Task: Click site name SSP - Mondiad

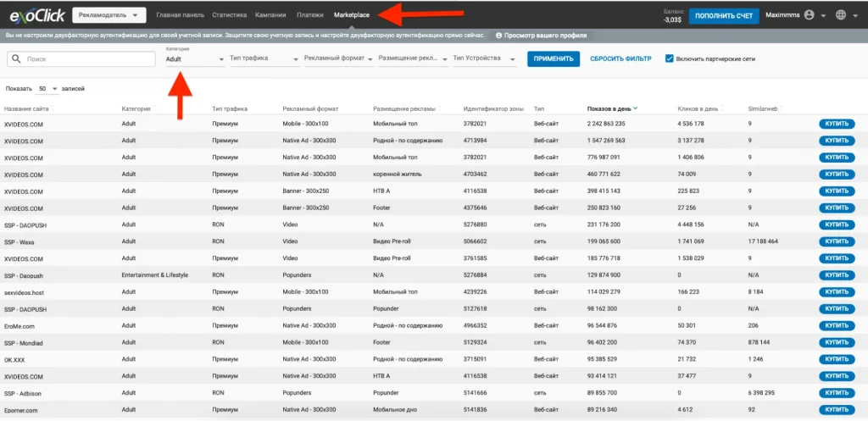Action: tap(23, 343)
